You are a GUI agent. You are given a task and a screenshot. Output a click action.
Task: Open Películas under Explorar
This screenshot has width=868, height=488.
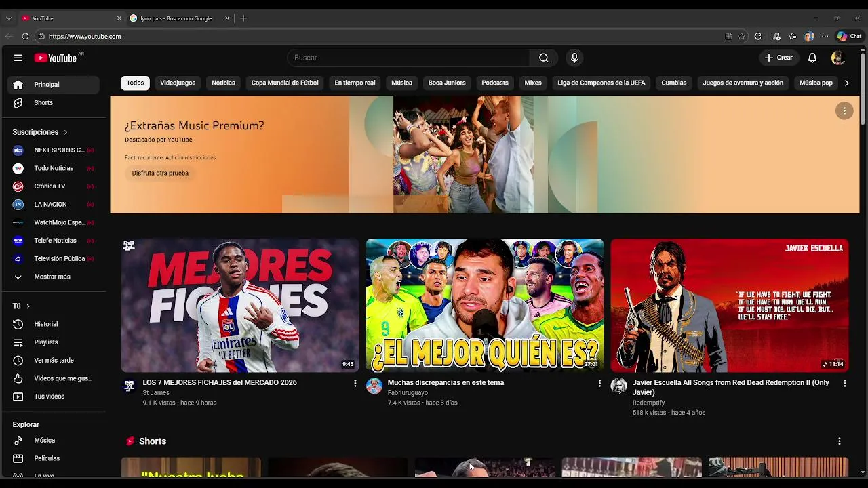point(54,458)
